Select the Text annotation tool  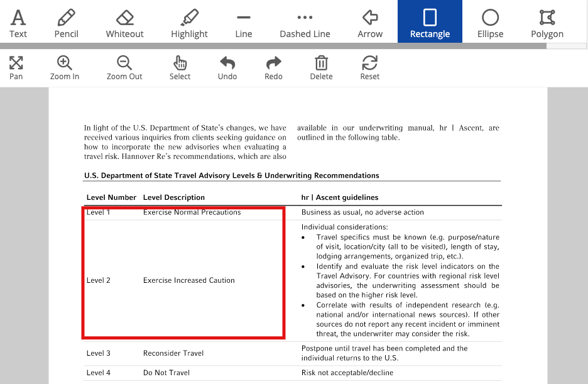(18, 21)
